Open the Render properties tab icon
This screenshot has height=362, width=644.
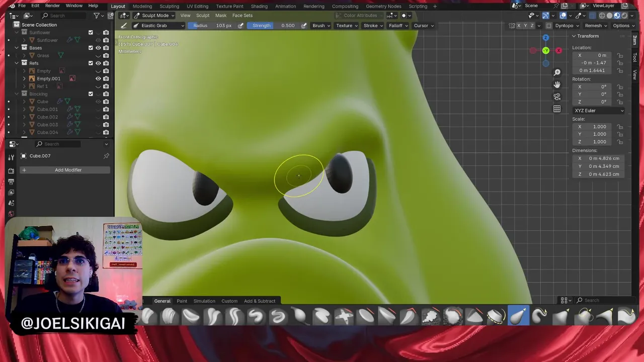click(x=11, y=171)
